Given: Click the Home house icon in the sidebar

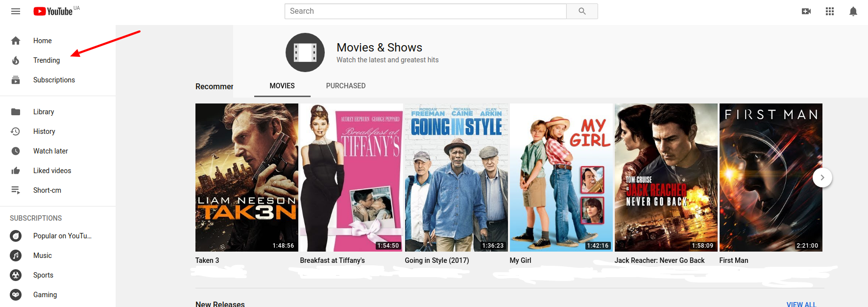Looking at the screenshot, I should coord(16,41).
